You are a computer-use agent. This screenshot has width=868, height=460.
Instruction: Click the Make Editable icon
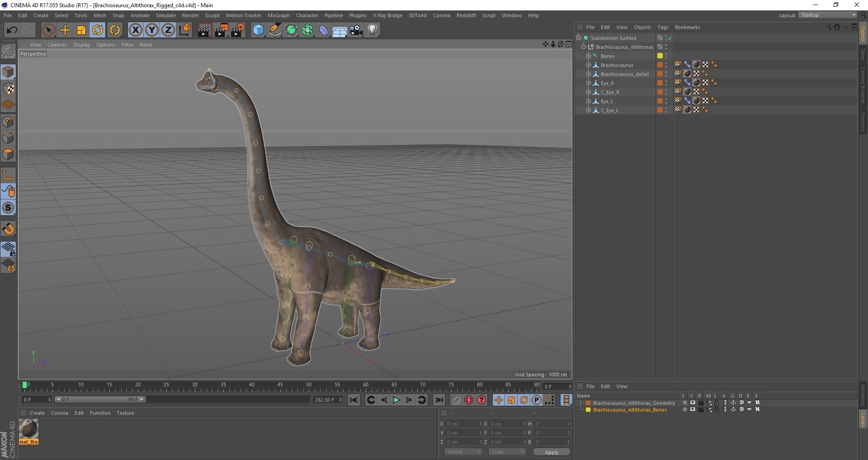pyautogui.click(x=8, y=51)
